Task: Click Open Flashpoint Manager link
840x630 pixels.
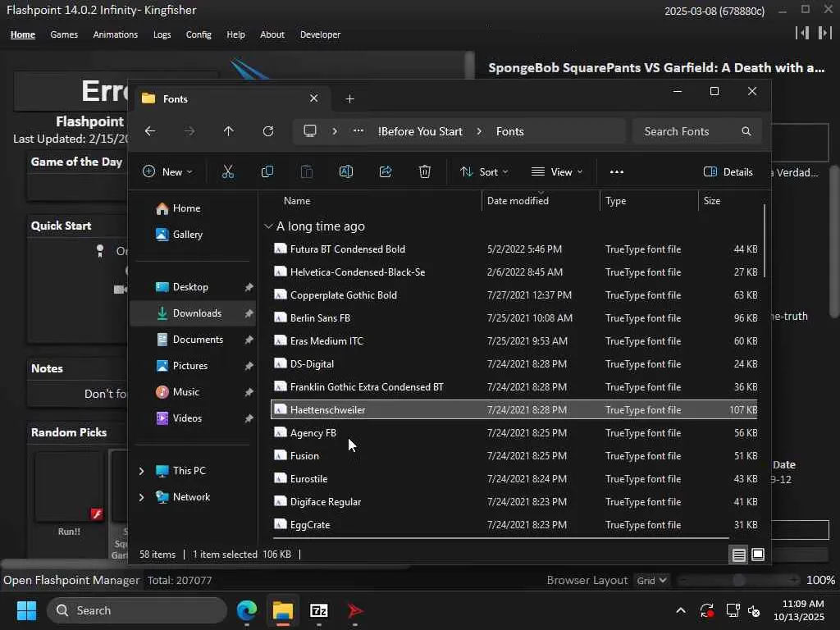Action: (71, 580)
